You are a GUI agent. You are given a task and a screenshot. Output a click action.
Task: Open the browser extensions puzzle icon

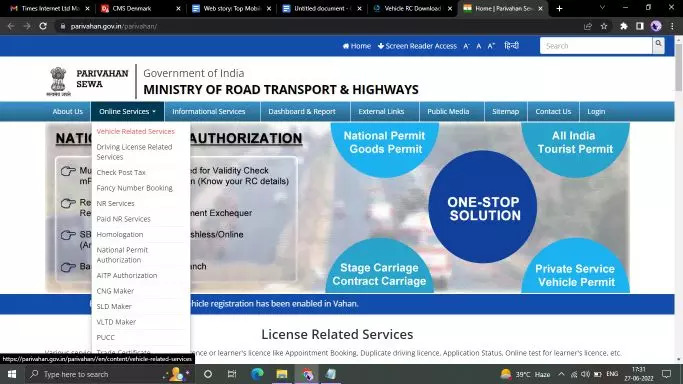click(x=624, y=26)
